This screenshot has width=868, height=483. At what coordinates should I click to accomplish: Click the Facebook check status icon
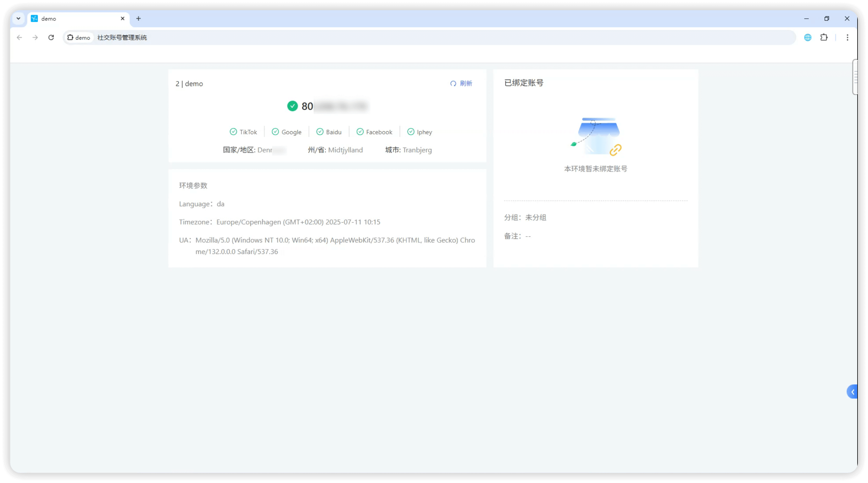pyautogui.click(x=360, y=132)
